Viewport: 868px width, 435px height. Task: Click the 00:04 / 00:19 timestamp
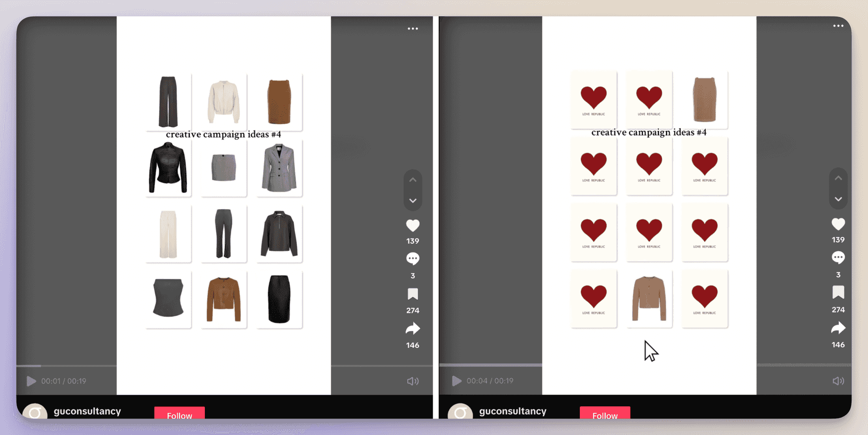point(490,381)
